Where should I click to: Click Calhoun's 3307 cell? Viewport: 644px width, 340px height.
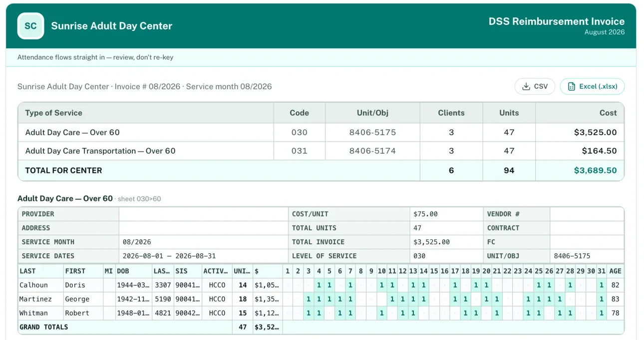(163, 285)
